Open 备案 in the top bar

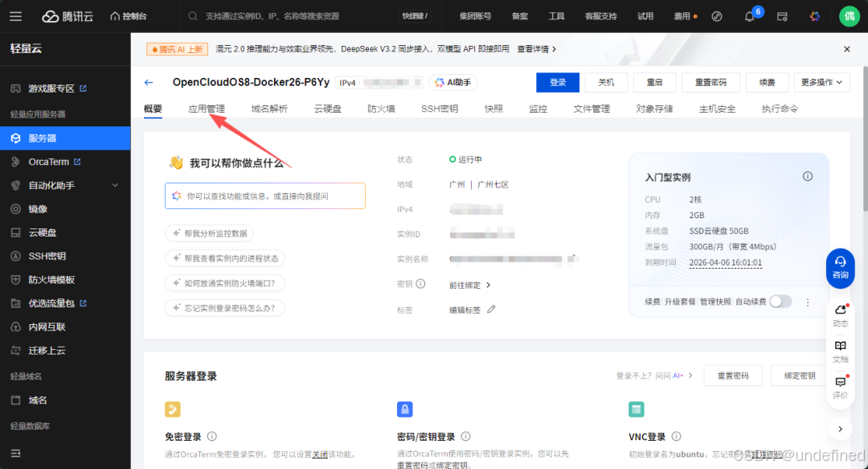pos(520,16)
